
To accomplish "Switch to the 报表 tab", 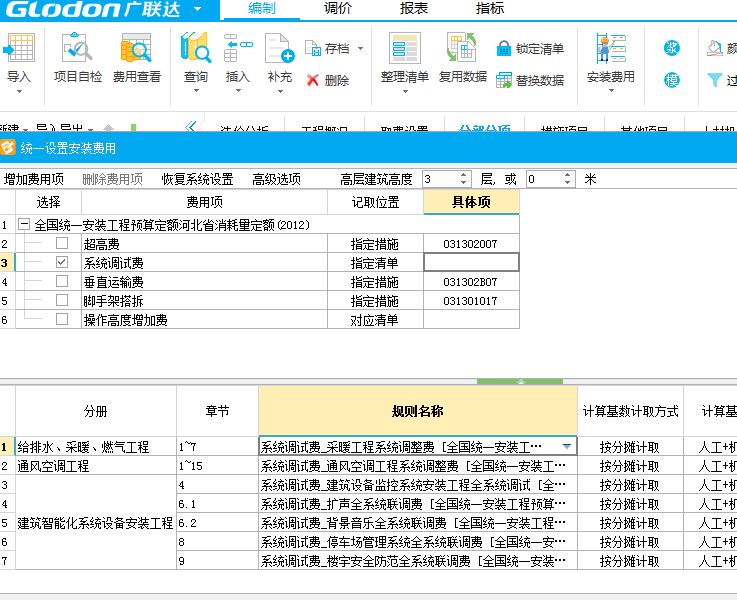I will 414,8.
